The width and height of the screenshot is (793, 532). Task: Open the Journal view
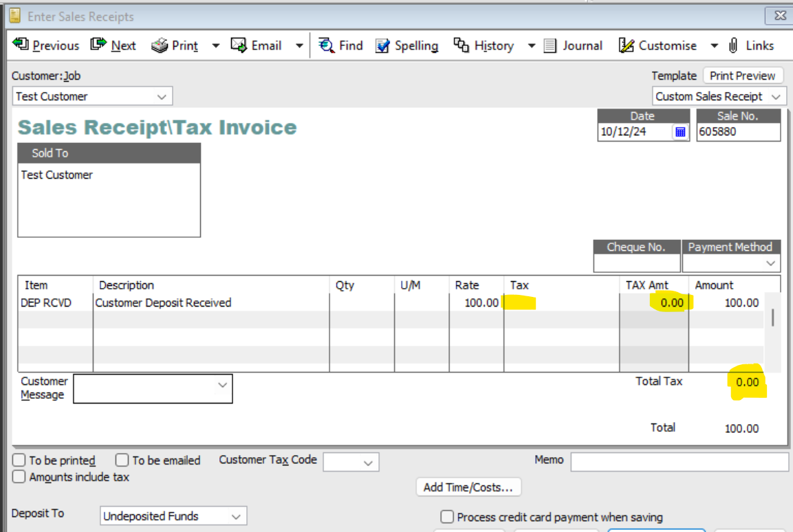click(x=573, y=45)
